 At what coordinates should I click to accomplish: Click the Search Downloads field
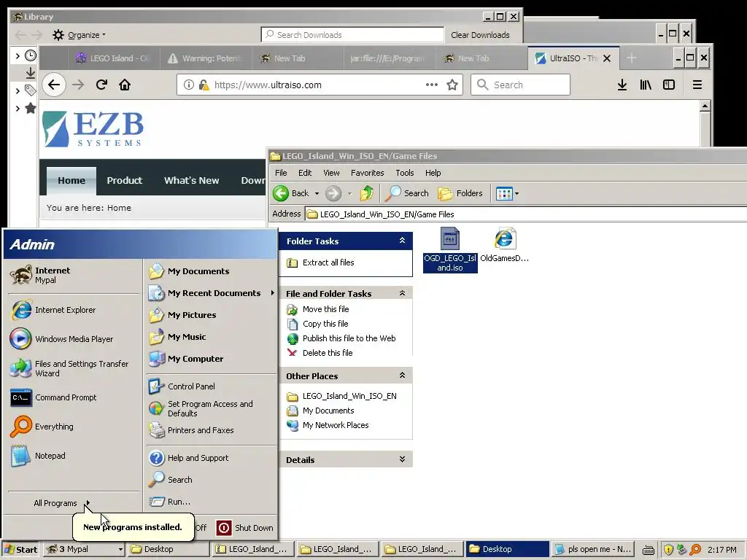click(x=352, y=35)
